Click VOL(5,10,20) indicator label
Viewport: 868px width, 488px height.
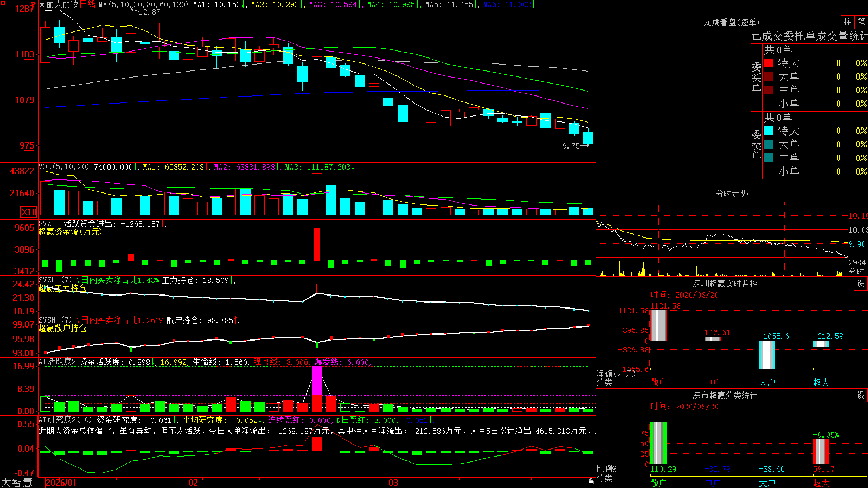click(x=63, y=167)
